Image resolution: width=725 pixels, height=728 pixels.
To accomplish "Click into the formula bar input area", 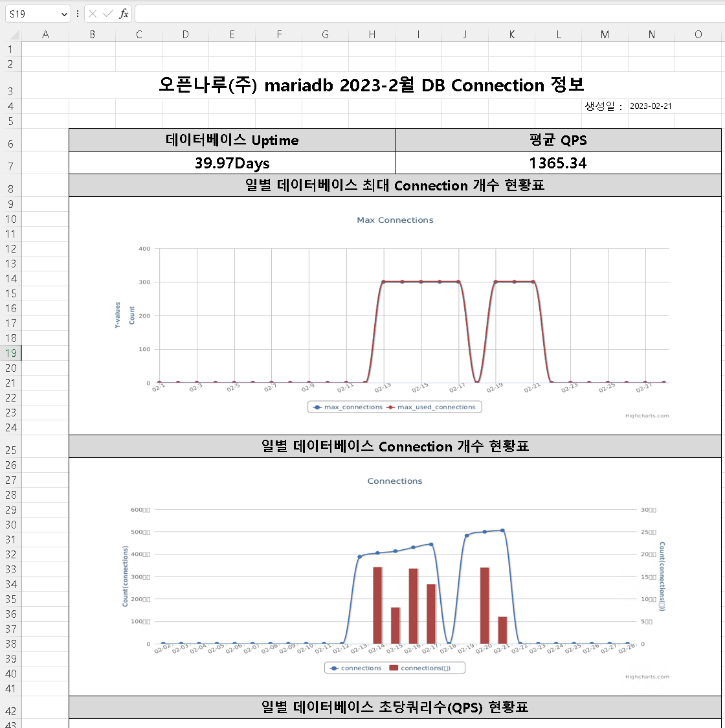I will coord(427,14).
